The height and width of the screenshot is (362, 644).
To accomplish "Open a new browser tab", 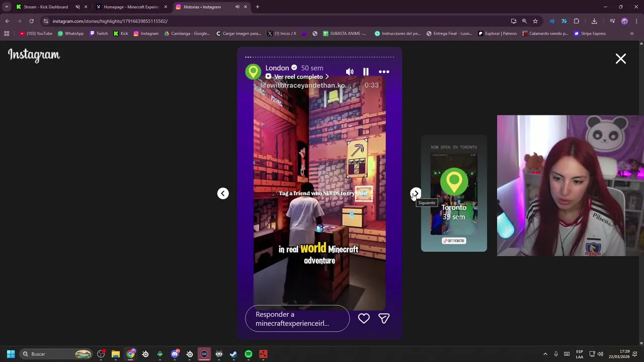I will point(257,7).
